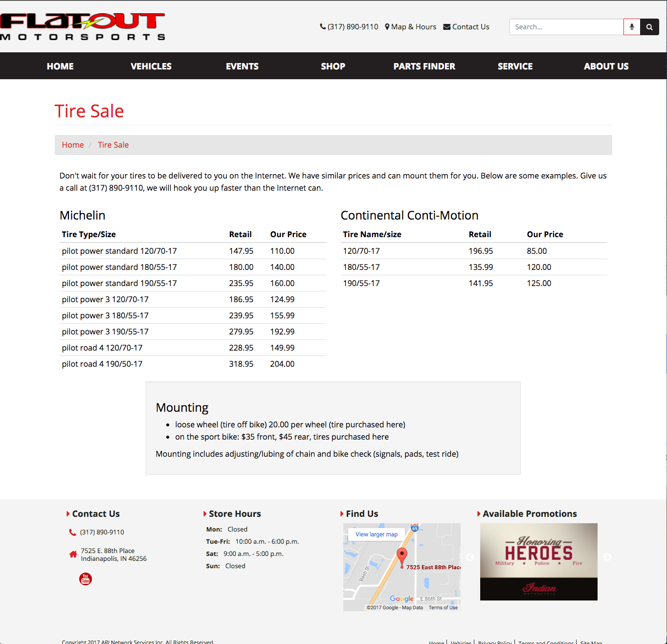
Task: Select 'pilot power 3 120/70-17' text
Action: click(105, 299)
